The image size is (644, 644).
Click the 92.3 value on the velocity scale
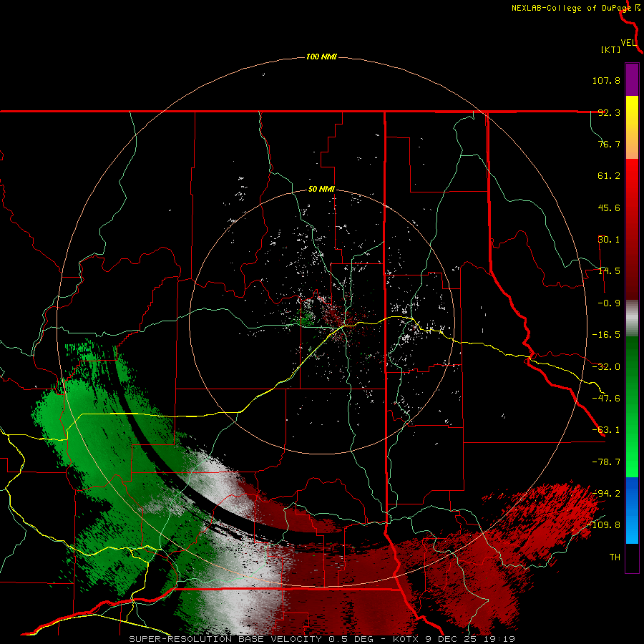coord(609,112)
